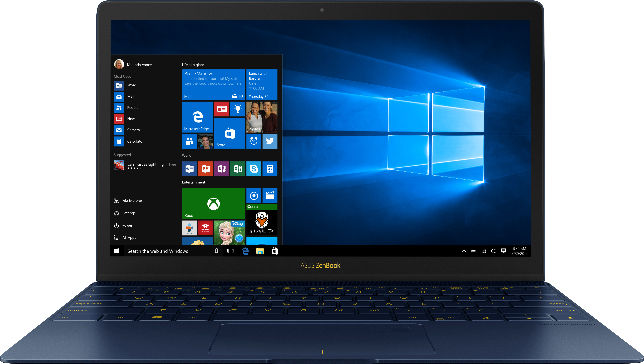Launch the OneNote tile in the Work group
The width and height of the screenshot is (644, 364).
click(x=222, y=169)
